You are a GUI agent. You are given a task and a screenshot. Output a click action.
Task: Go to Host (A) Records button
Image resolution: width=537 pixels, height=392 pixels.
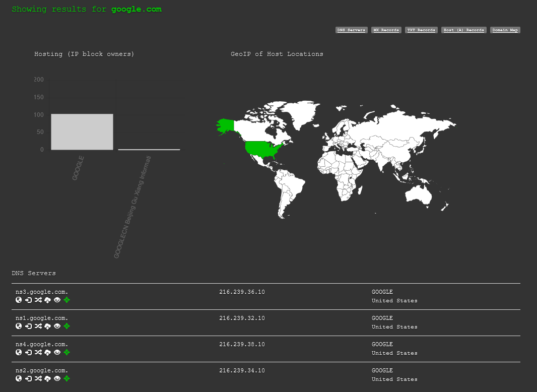pyautogui.click(x=464, y=30)
